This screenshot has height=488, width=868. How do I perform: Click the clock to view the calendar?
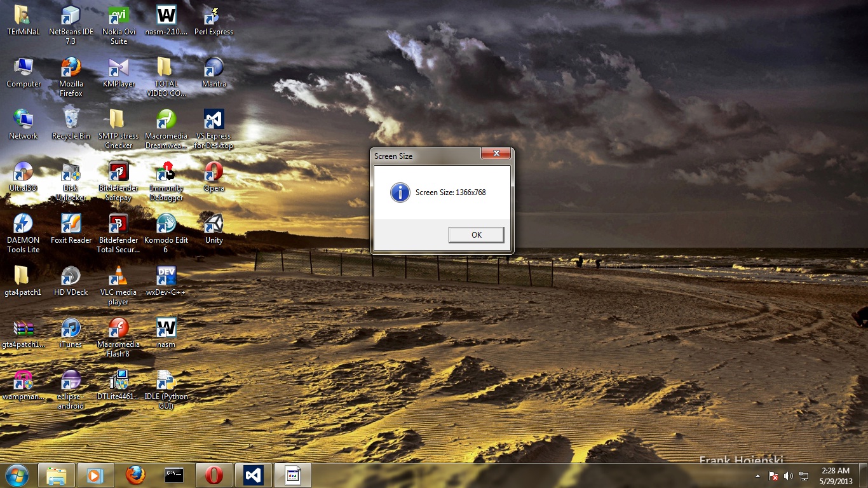[x=836, y=475]
